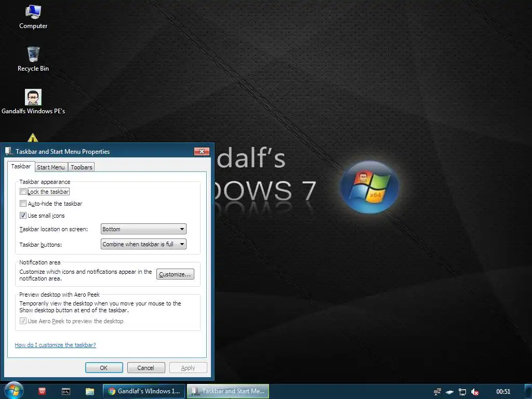Select the Gandalfs Windows PE's desktop icon
The width and height of the screenshot is (532, 399).
pyautogui.click(x=33, y=102)
